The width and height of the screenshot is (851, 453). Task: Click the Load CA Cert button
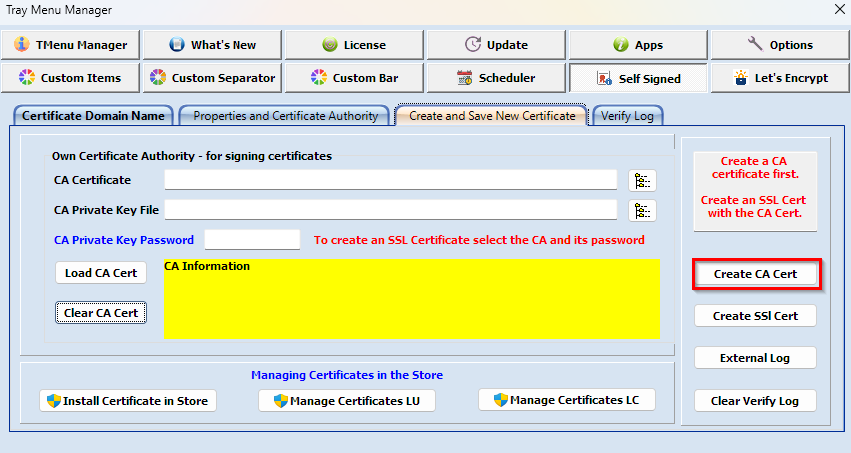(101, 273)
